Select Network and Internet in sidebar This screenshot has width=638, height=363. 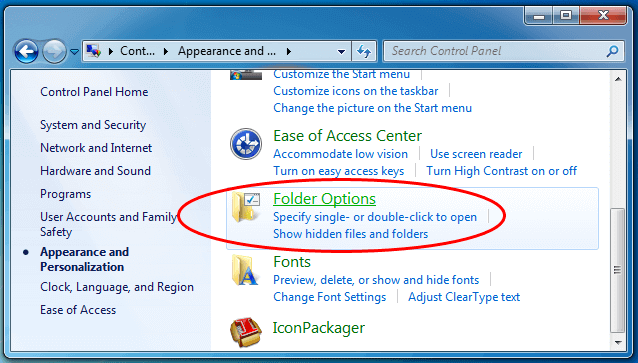(96, 148)
